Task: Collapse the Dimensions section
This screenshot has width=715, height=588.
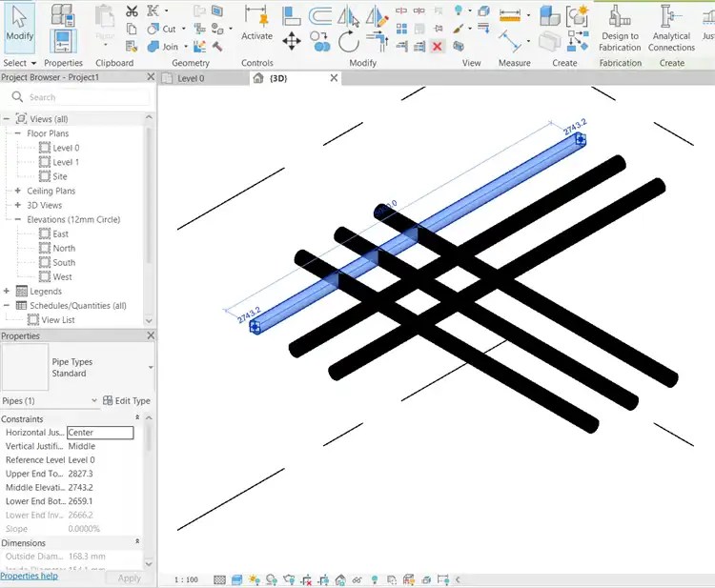Action: [137, 541]
